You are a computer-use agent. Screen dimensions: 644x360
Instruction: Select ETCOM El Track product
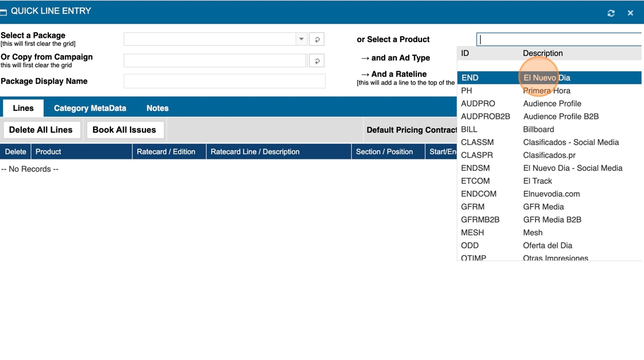coord(549,181)
